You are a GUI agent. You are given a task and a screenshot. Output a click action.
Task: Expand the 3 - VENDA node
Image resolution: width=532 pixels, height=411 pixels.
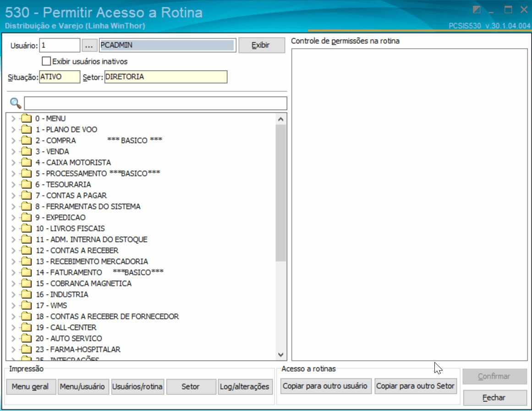point(14,151)
